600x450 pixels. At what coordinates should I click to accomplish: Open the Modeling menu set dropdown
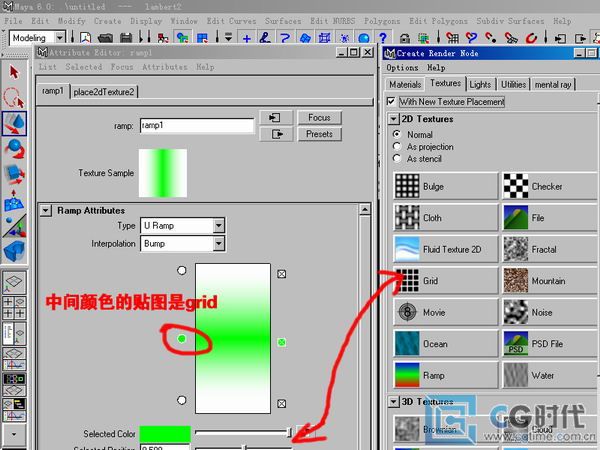[60, 38]
